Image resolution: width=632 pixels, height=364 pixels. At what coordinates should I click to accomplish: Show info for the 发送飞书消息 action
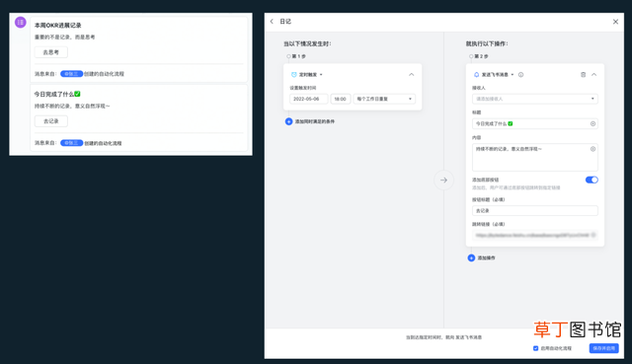tap(520, 75)
